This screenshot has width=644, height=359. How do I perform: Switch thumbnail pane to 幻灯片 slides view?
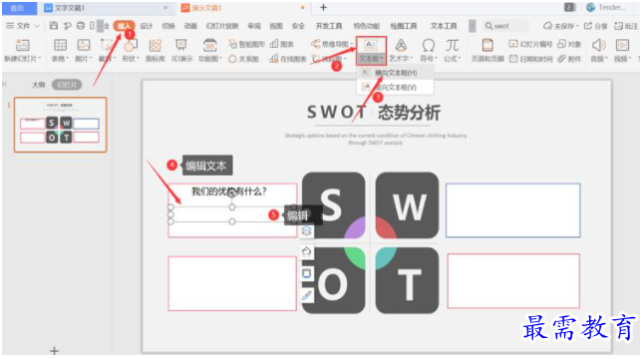[67, 85]
